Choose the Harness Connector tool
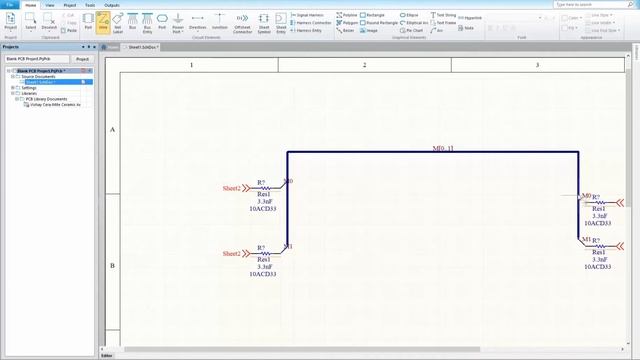This screenshot has height=360, width=640. click(311, 23)
